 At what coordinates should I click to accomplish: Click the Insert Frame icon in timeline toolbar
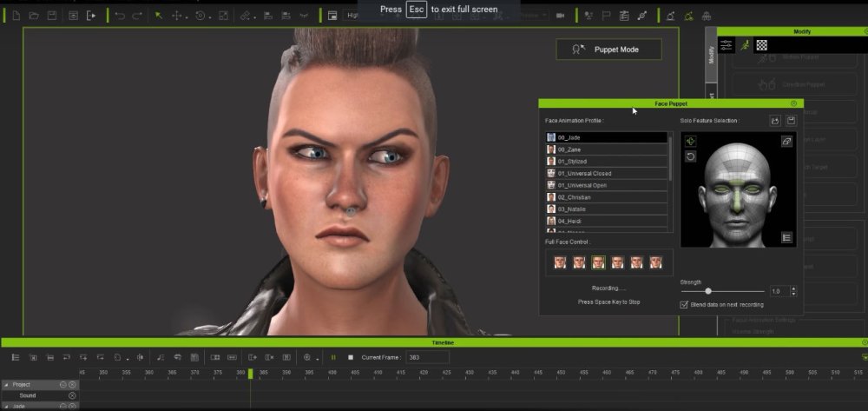pyautogui.click(x=252, y=357)
